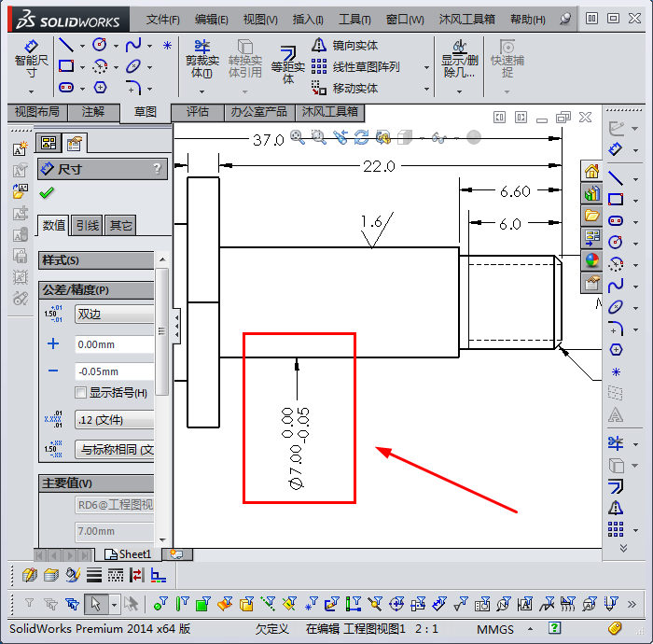Viewport: 653px width, 644px height.
Task: Open the tolerance type 双边 dropdown
Action: coord(114,315)
